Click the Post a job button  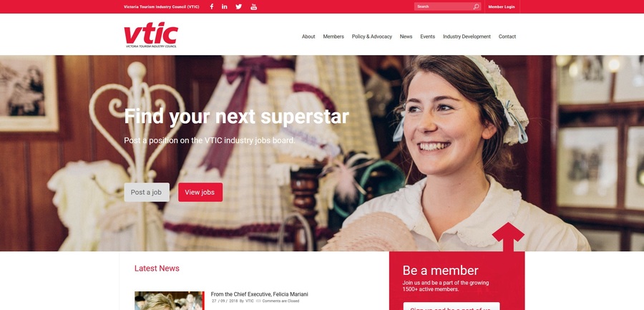click(147, 192)
